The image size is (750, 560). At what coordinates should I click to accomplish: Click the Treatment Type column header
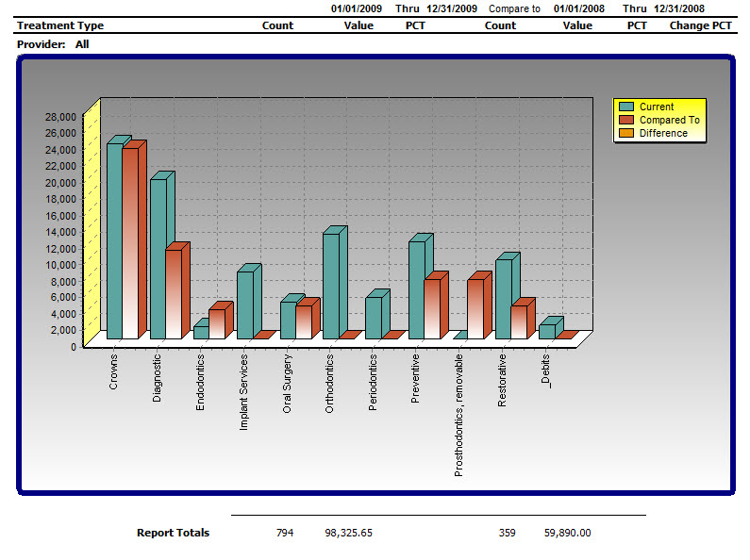[x=60, y=25]
